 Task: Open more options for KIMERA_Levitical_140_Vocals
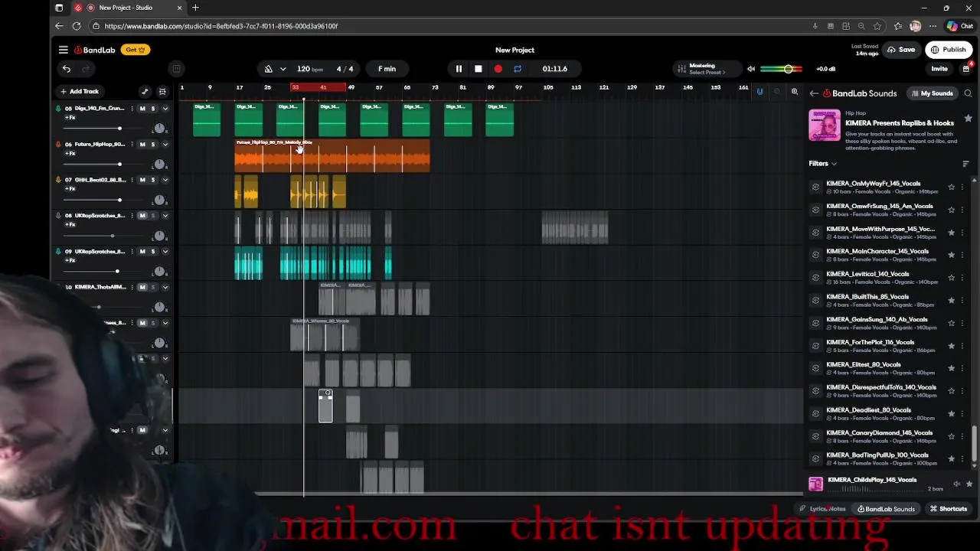coord(962,278)
